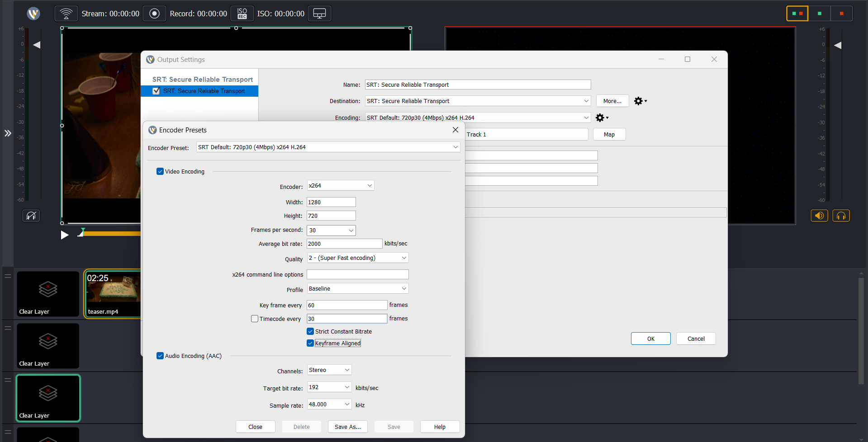Open the Profile Baseline dropdown

358,288
